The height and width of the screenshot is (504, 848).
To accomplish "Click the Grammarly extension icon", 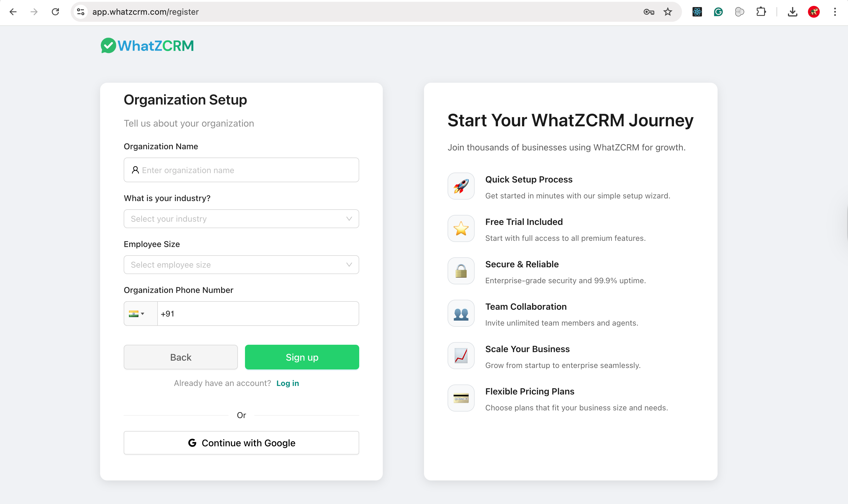I will (x=718, y=12).
